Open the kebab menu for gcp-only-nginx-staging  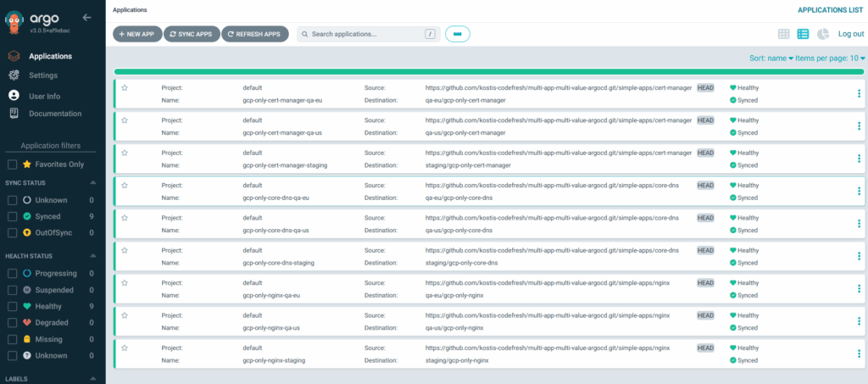(x=859, y=354)
